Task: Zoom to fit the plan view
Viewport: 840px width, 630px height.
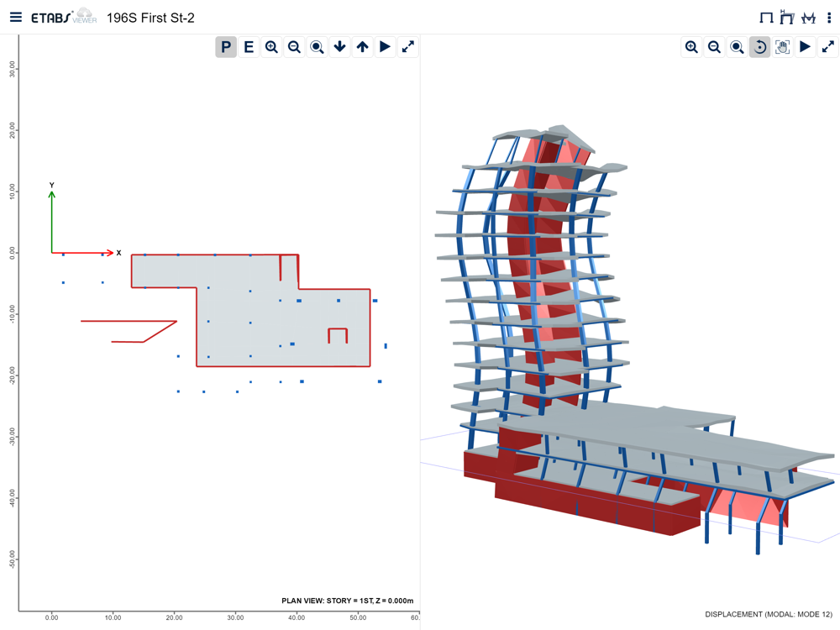Action: coord(318,47)
